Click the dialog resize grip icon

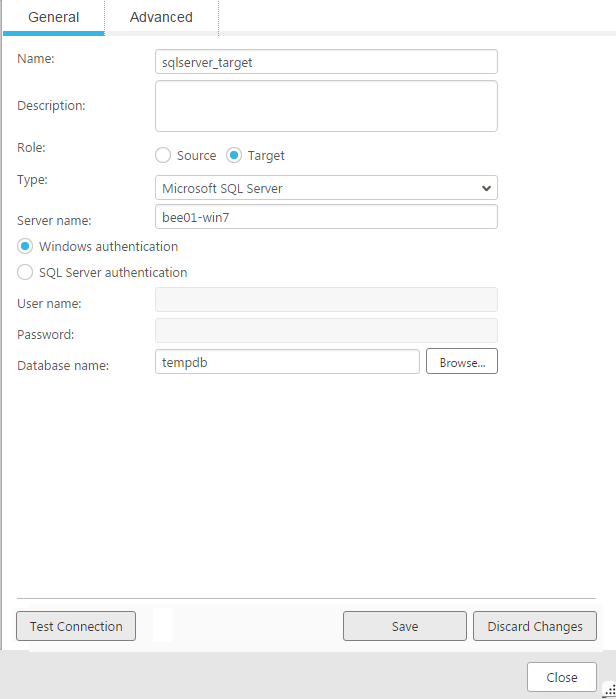[609, 690]
